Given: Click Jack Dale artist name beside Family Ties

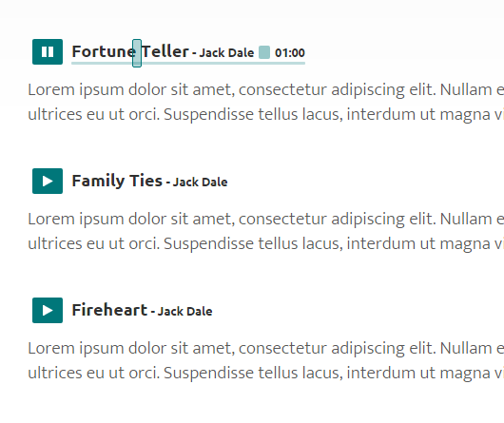Looking at the screenshot, I should pyautogui.click(x=200, y=183).
